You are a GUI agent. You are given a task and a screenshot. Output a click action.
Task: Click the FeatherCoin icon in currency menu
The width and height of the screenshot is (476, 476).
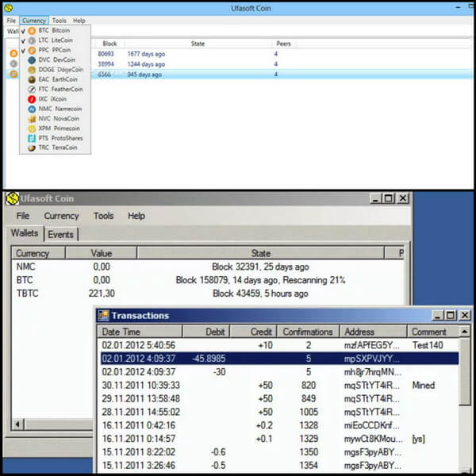coord(32,89)
